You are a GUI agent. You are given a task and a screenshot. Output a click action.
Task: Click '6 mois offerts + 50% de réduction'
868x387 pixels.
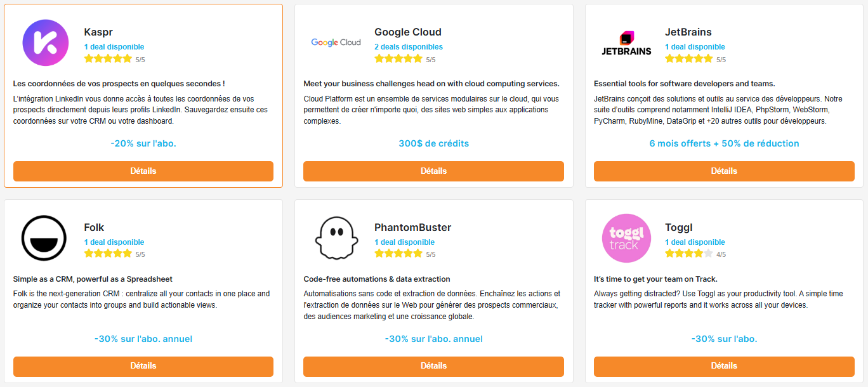724,143
